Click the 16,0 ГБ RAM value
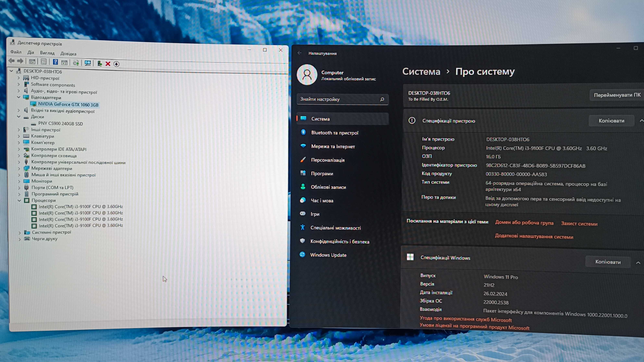The image size is (644, 362). coord(493,157)
